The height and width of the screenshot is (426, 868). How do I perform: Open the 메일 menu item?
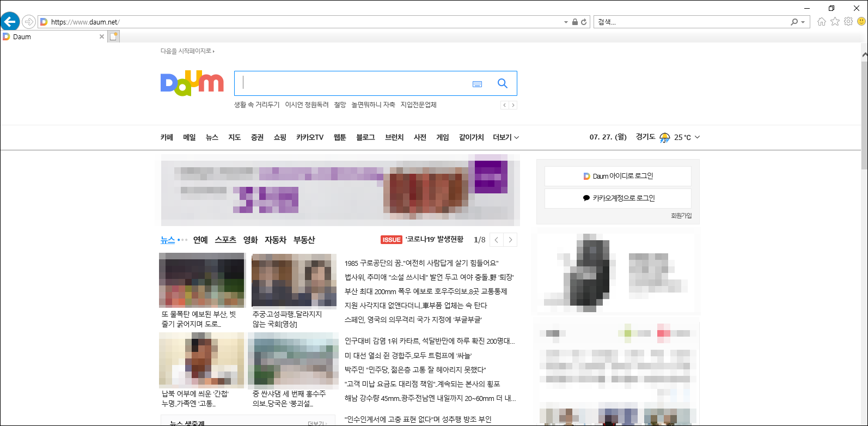point(190,137)
